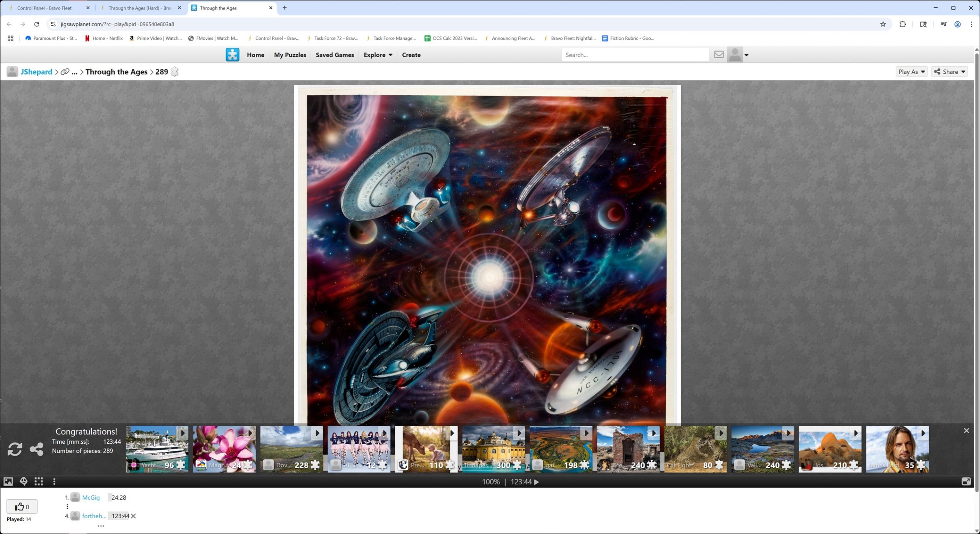Open the 210-piece orange rock puzzle thumbnail
The width and height of the screenshot is (980, 534).
(x=830, y=449)
